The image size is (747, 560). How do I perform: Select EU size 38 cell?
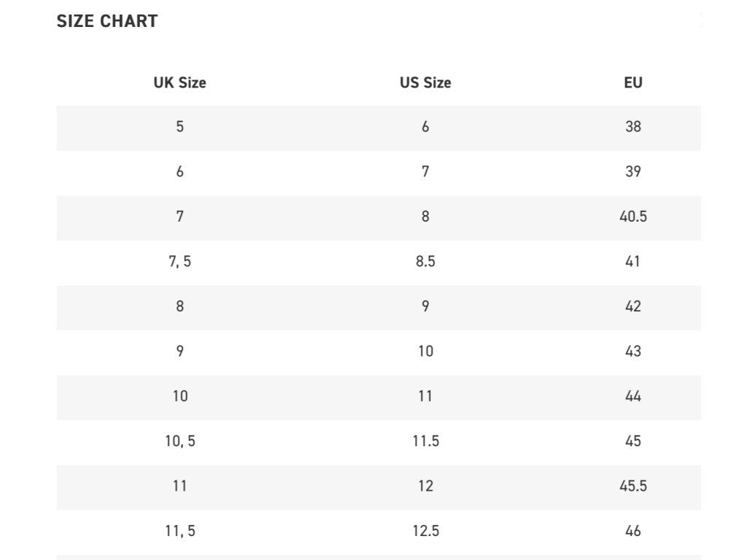pos(633,127)
